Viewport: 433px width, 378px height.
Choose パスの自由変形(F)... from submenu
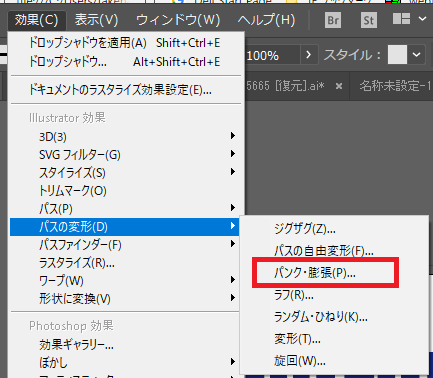click(x=334, y=251)
